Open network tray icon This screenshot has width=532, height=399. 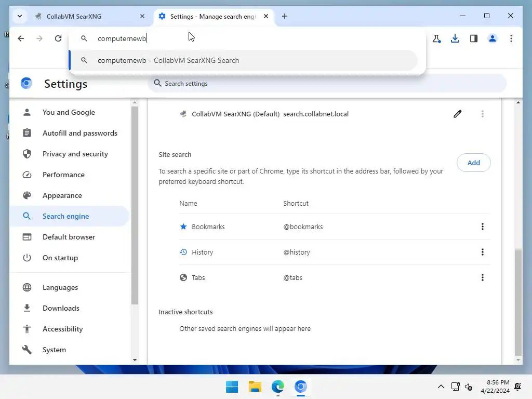(455, 387)
